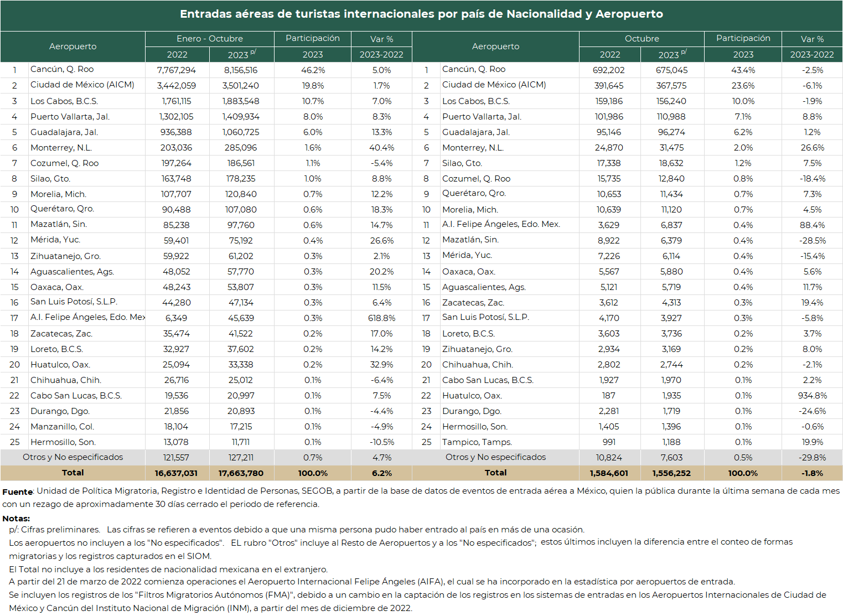Select the right Var % header

(812, 39)
